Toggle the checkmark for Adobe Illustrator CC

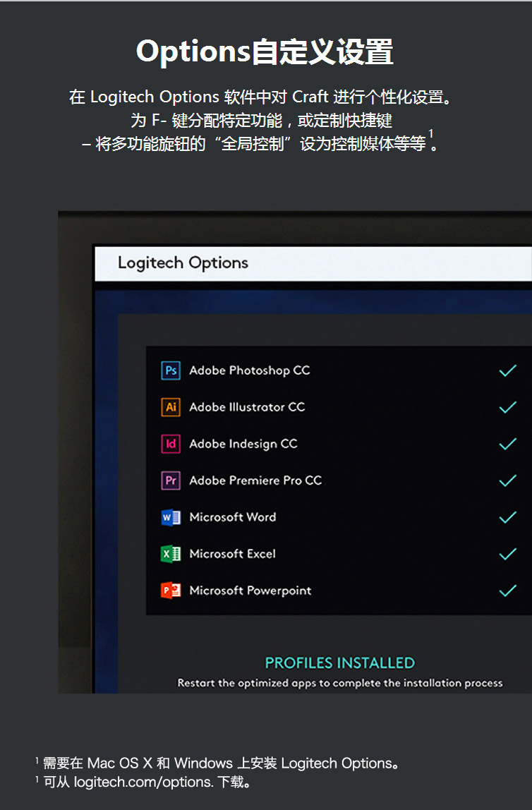[x=508, y=407]
